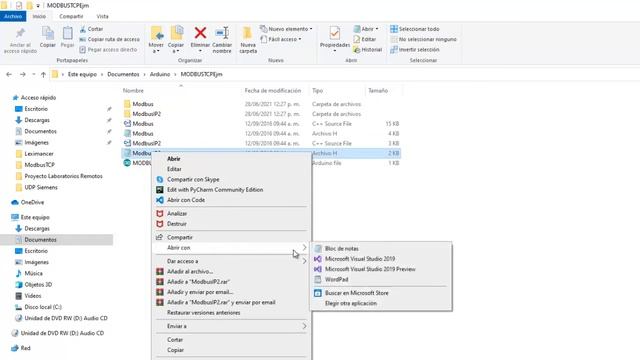Image resolution: width=640 pixels, height=360 pixels.
Task: Click the Propiedades checkmark icon
Action: [x=335, y=33]
